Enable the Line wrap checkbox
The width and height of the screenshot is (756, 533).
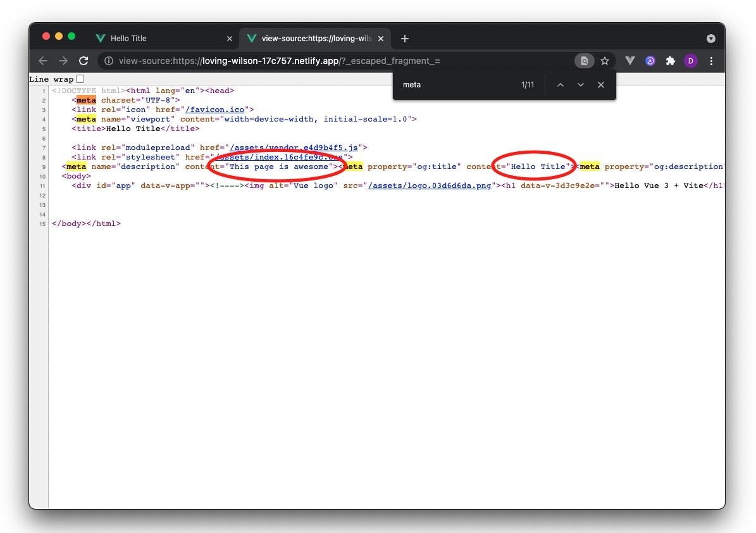tap(80, 79)
